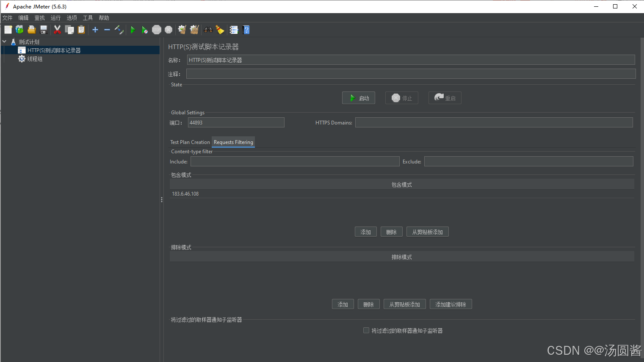Cut the selected element with scissors icon
This screenshot has width=644, height=362.
coord(57,30)
